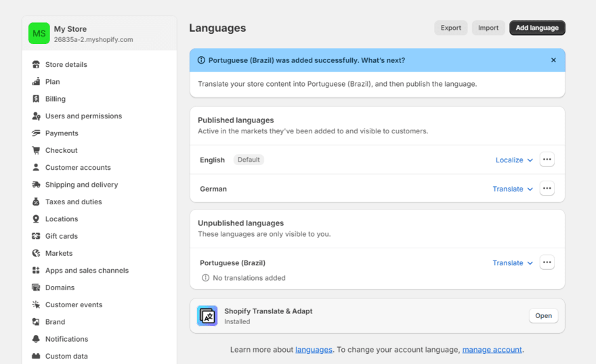Click the Export button
This screenshot has width=596, height=364.
(451, 28)
